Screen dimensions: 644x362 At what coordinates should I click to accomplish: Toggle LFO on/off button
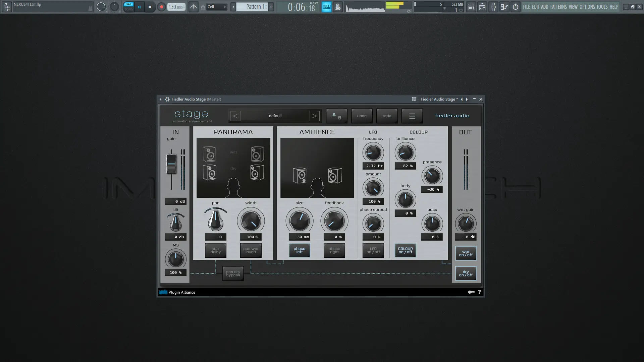click(x=373, y=250)
